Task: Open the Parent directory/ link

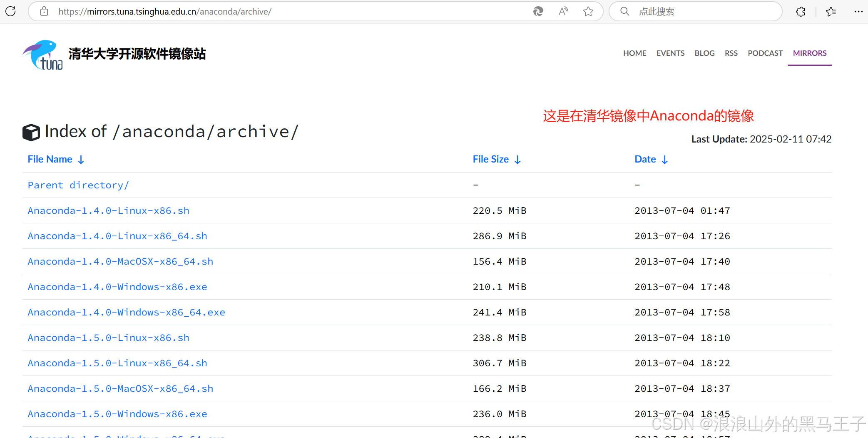Action: pyautogui.click(x=78, y=185)
